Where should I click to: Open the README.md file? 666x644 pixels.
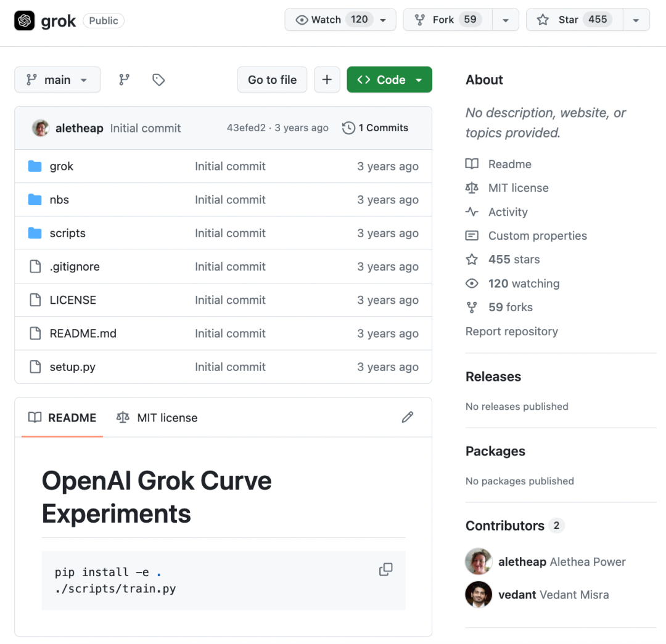point(83,333)
